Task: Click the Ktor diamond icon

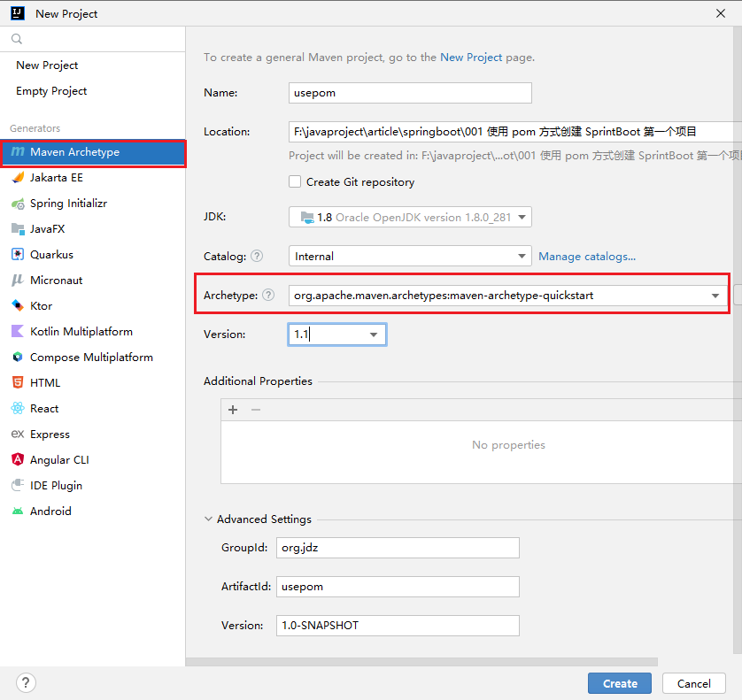Action: (x=18, y=305)
